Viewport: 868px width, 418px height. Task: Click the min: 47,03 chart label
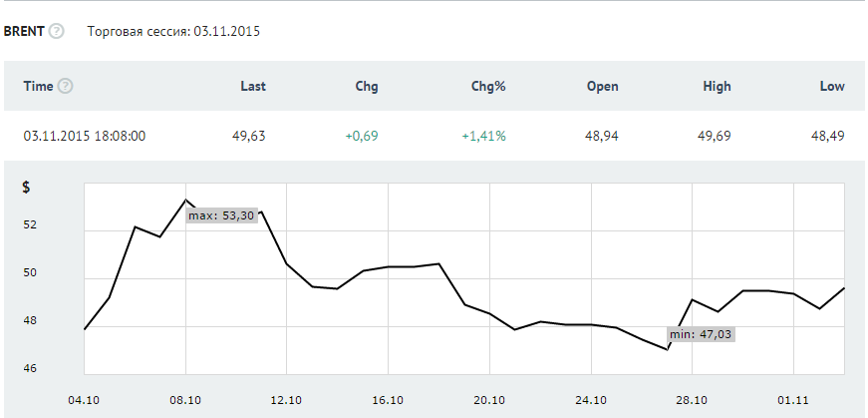point(702,335)
